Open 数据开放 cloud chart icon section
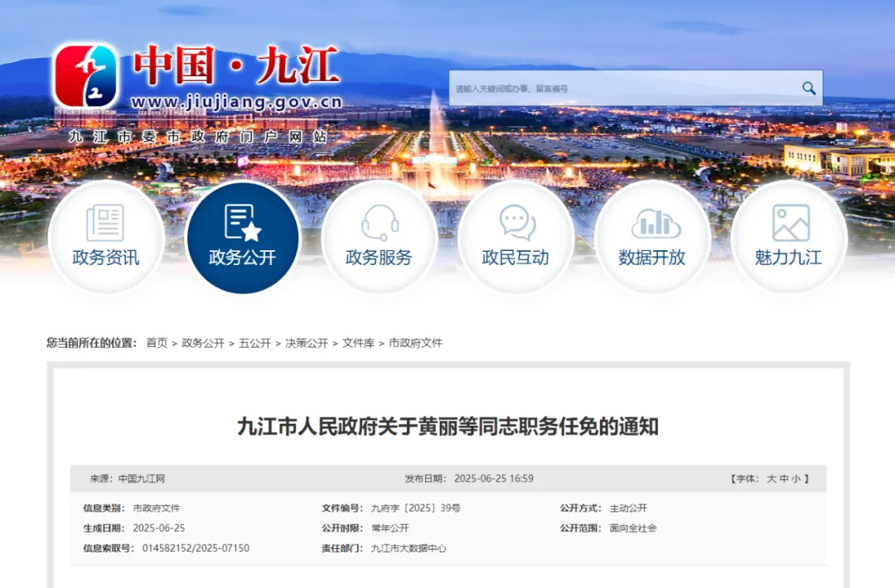This screenshot has width=895, height=588. tap(652, 237)
